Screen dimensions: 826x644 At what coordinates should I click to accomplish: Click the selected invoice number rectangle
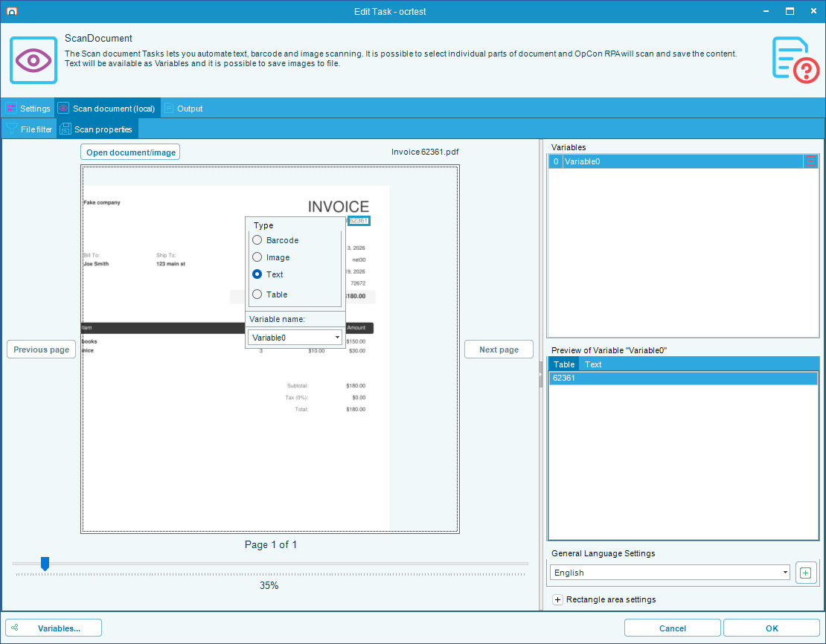pyautogui.click(x=359, y=221)
